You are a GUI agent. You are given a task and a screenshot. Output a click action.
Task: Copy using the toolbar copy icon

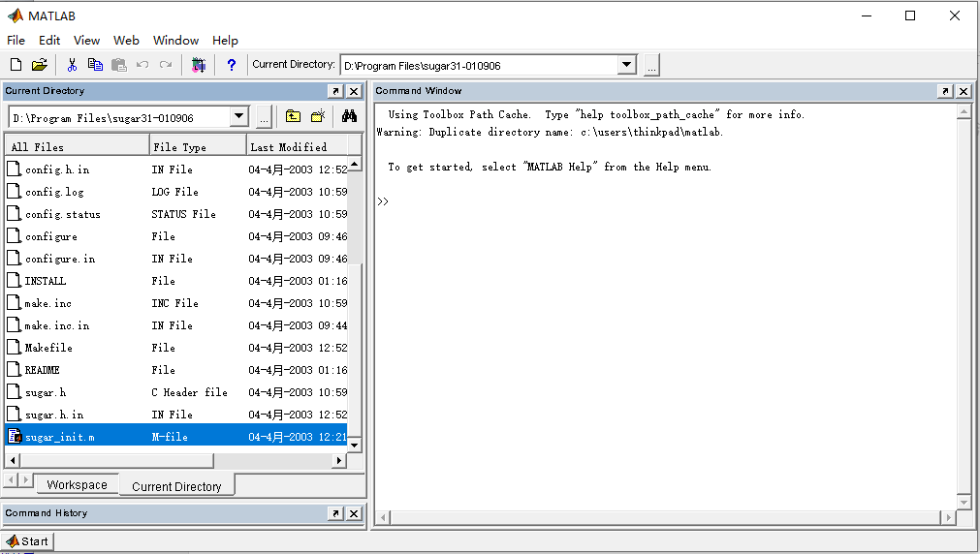pos(95,64)
